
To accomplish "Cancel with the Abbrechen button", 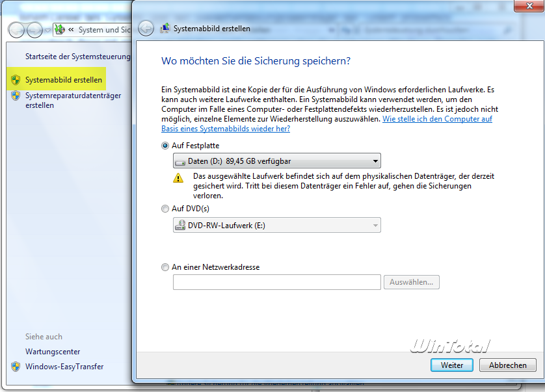I will point(507,365).
